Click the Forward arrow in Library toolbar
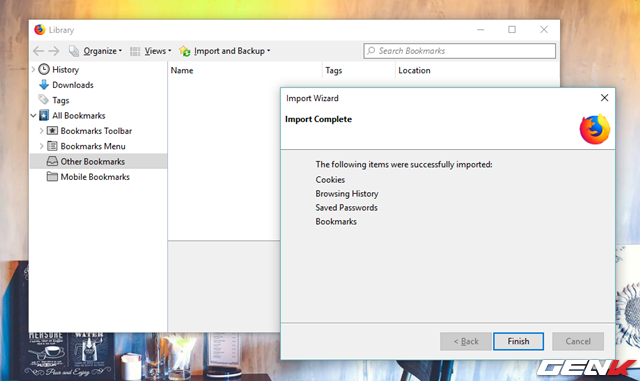Viewport: 640px width, 381px height. (54, 51)
